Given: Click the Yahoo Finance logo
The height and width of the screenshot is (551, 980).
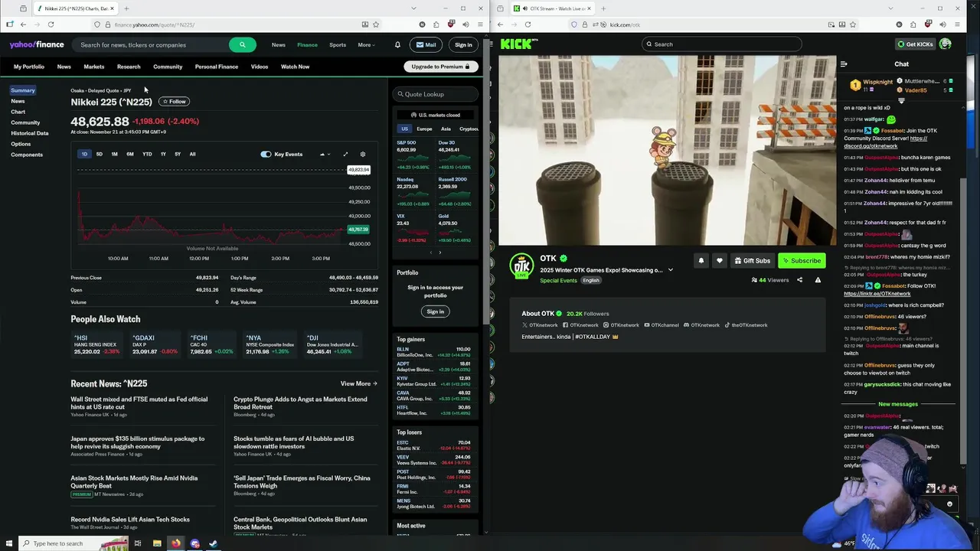Looking at the screenshot, I should (x=37, y=44).
